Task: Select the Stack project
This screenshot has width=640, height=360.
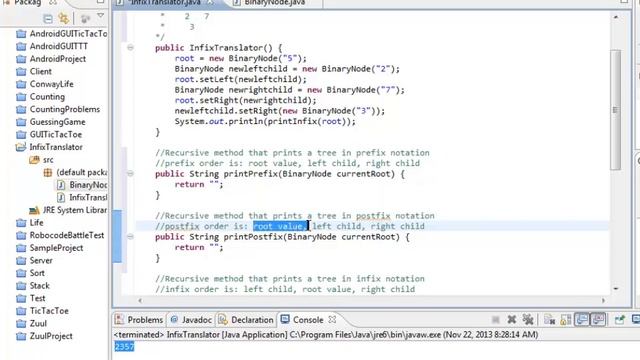Action: tap(33, 286)
